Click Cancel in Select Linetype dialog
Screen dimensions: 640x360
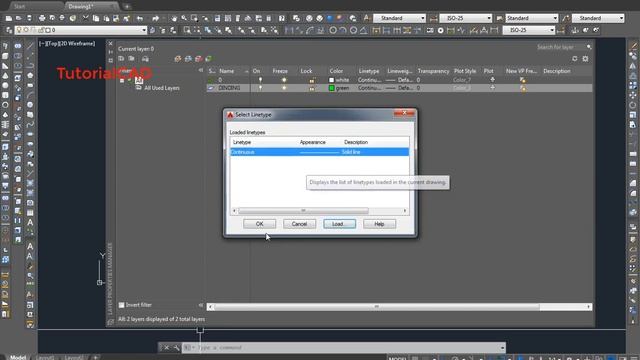point(299,224)
